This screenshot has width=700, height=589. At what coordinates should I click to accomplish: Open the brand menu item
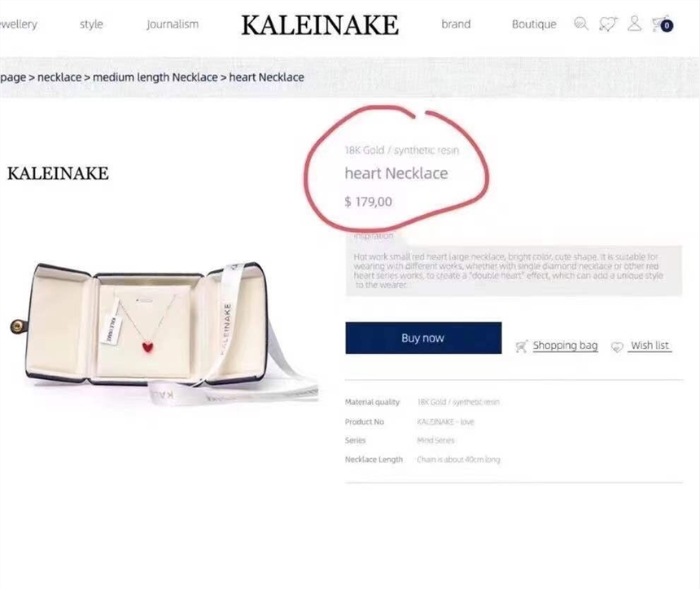456,24
